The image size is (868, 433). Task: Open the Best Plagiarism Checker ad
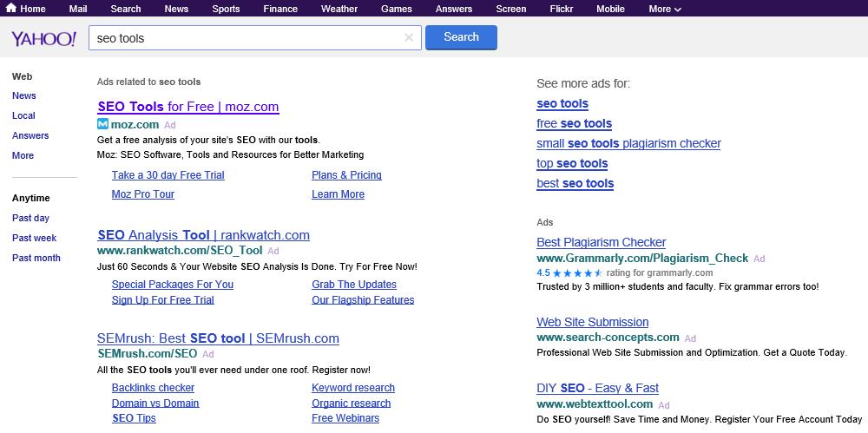point(601,242)
